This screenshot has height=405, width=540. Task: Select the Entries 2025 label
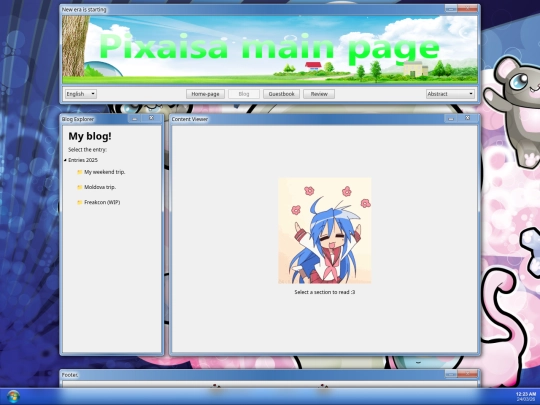pos(83,160)
